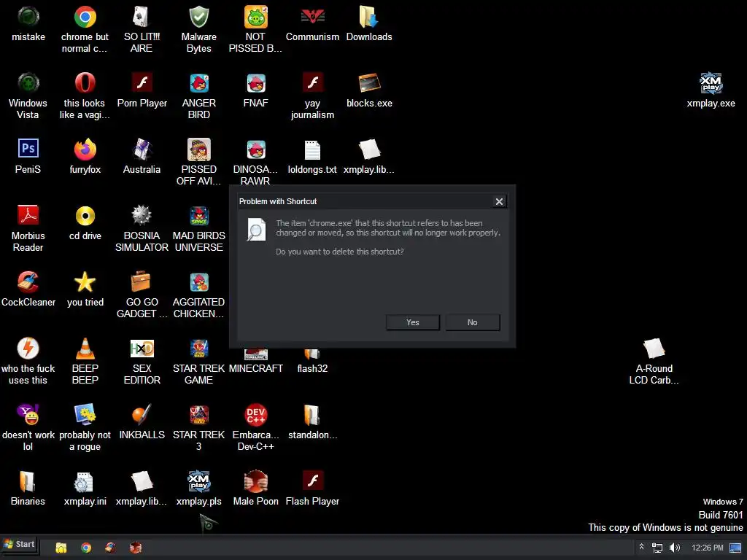Image resolution: width=747 pixels, height=560 pixels.
Task: Select the Malware Bytes shield icon
Action: click(198, 29)
